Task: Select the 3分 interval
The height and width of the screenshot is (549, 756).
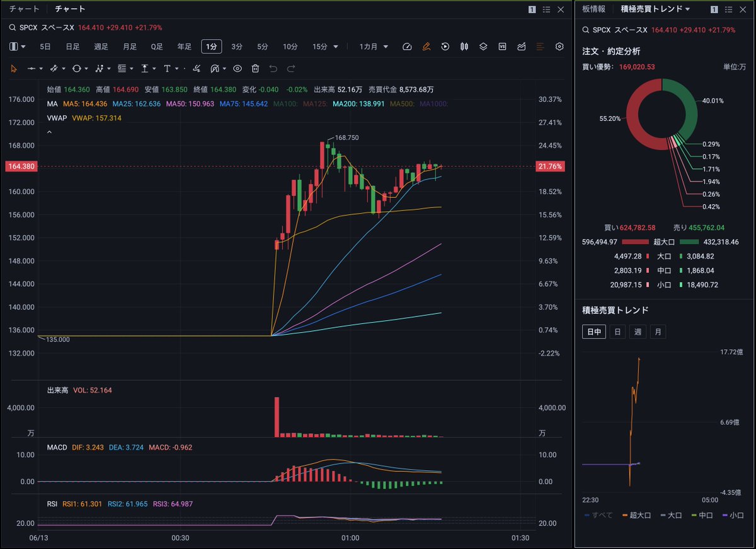Action: click(x=237, y=47)
